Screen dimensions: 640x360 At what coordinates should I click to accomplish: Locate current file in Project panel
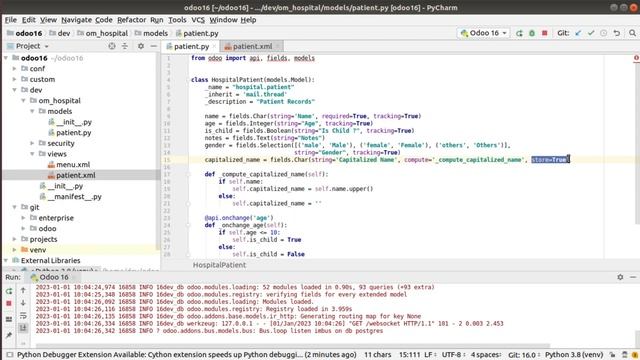tap(112, 46)
